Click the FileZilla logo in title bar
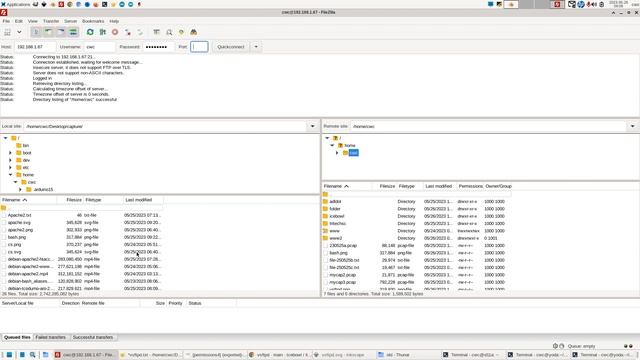640x360 pixels. (4, 13)
